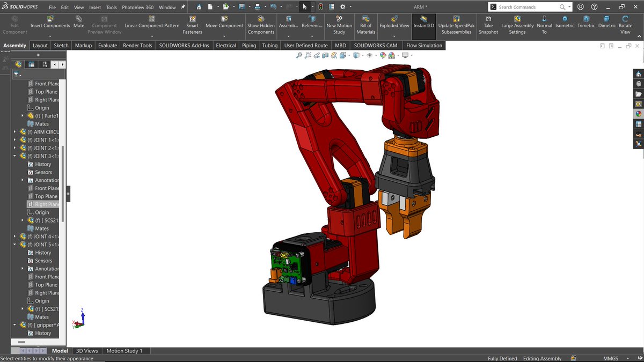Click the Dynamic Annotation Views icon
The width and height of the screenshot is (644, 362).
(335, 55)
